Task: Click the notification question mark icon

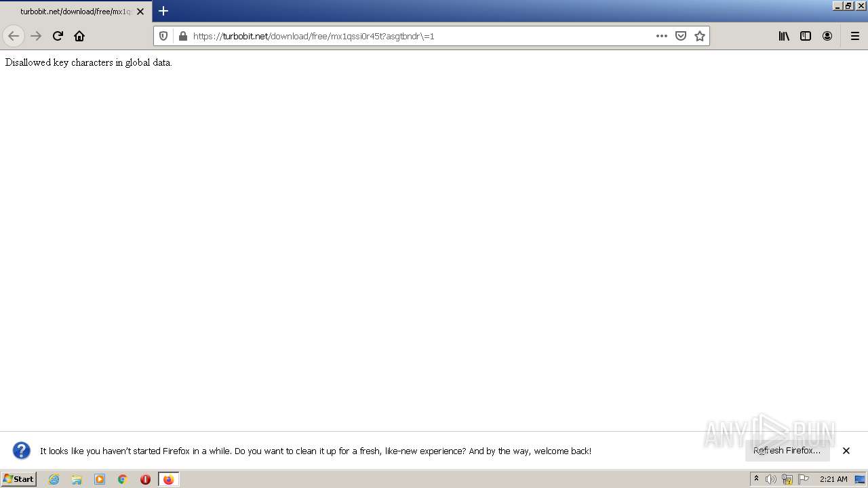Action: point(22,451)
